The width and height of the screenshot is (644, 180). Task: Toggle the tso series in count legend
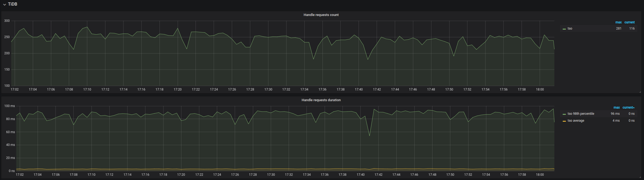click(570, 28)
